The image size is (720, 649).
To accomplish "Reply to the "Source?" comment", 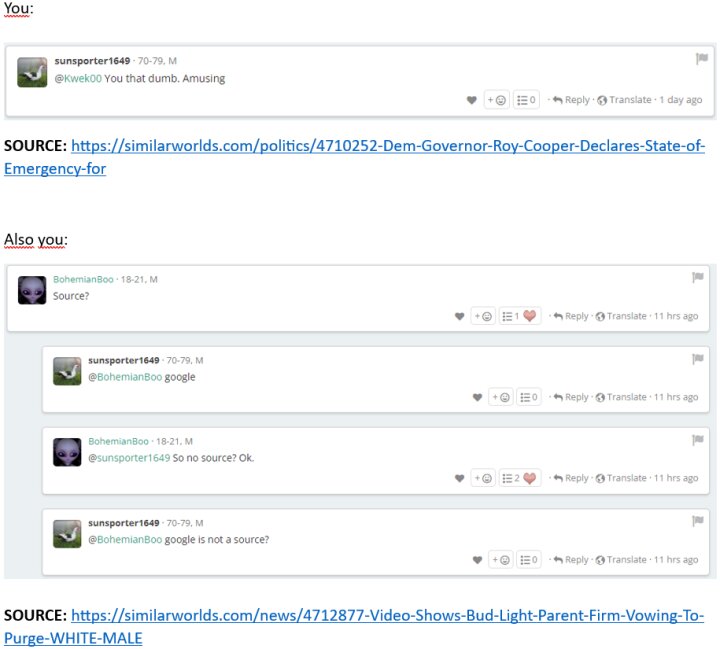I will tap(571, 316).
